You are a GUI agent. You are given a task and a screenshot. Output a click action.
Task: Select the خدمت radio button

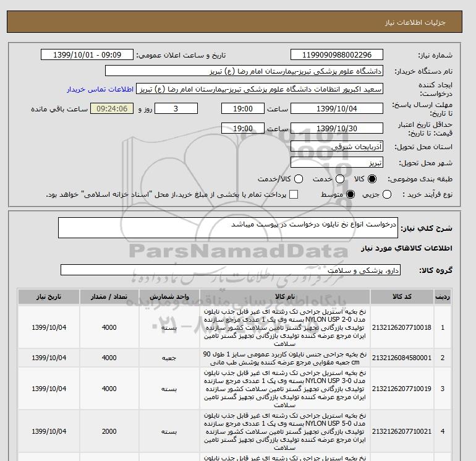pyautogui.click(x=340, y=179)
